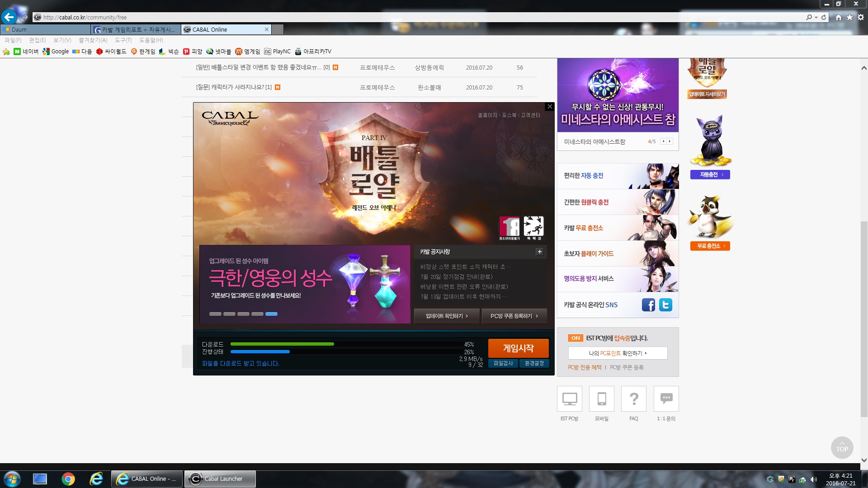Open the PlayNC bookmark

pyautogui.click(x=277, y=52)
